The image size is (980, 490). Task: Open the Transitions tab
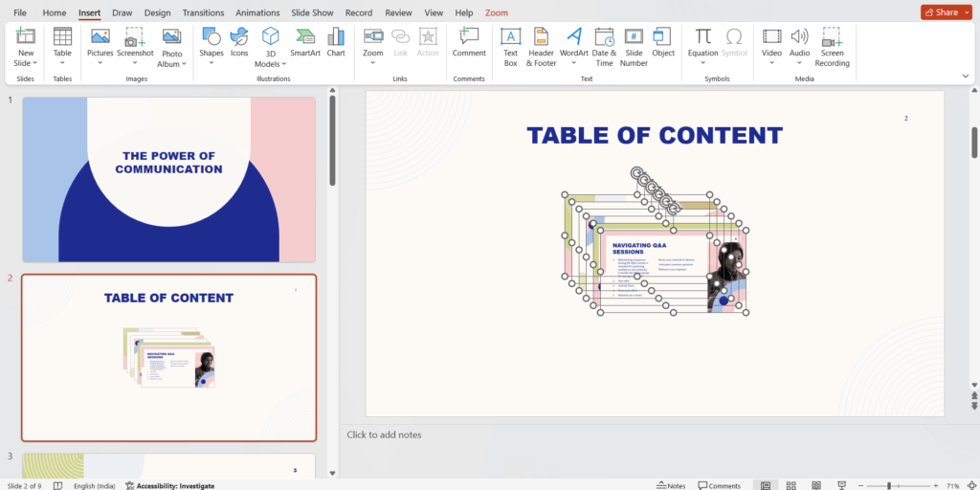tap(202, 13)
